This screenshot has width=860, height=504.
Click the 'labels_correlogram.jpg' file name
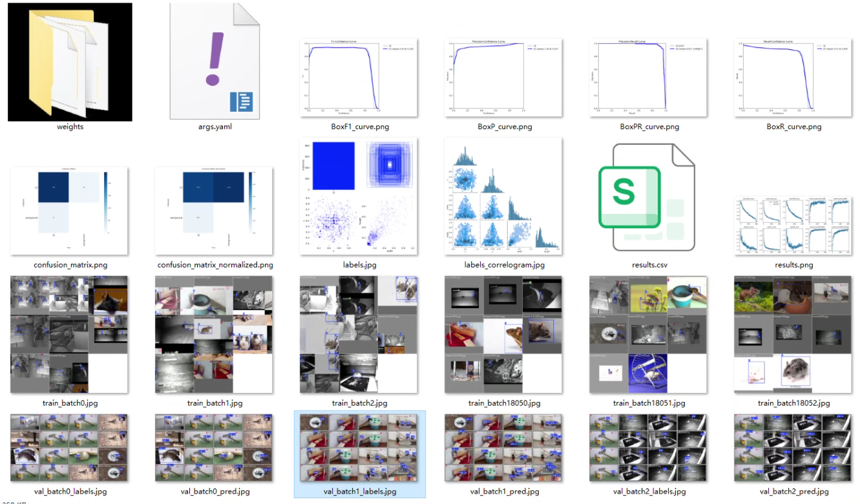point(505,265)
